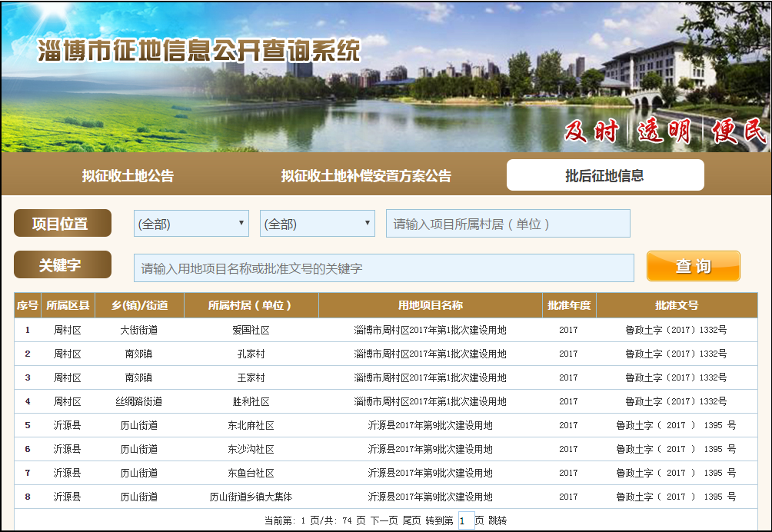The image size is (772, 532).
Task: Go to 下一页 in pagination
Action: coord(384,520)
